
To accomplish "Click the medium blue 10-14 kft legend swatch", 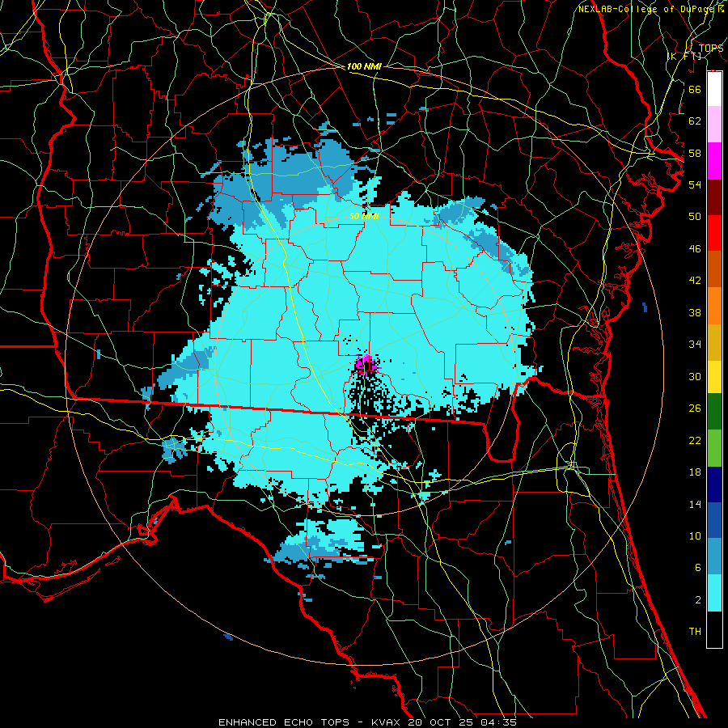I will 714,520.
